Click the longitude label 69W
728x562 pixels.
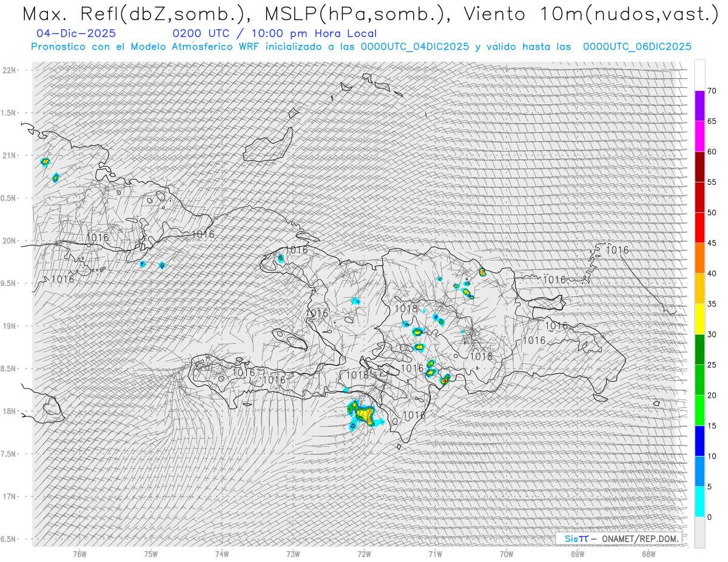578,554
